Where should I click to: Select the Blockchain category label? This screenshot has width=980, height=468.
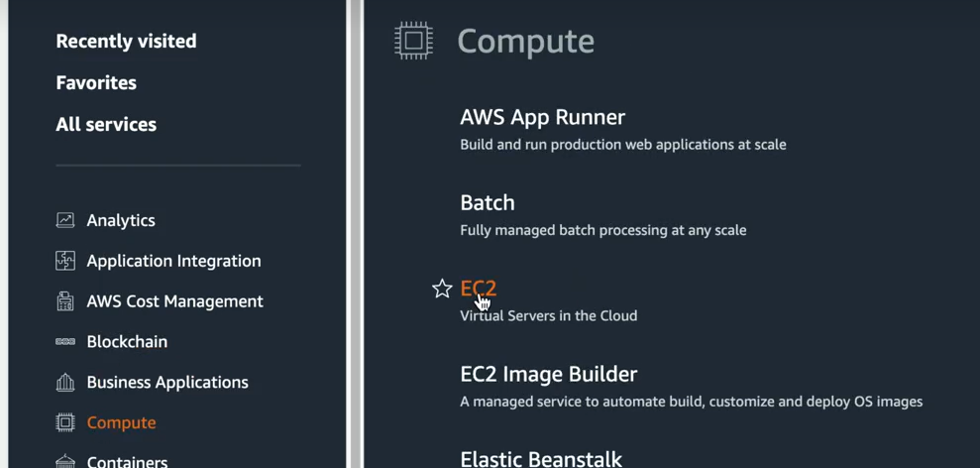point(127,342)
